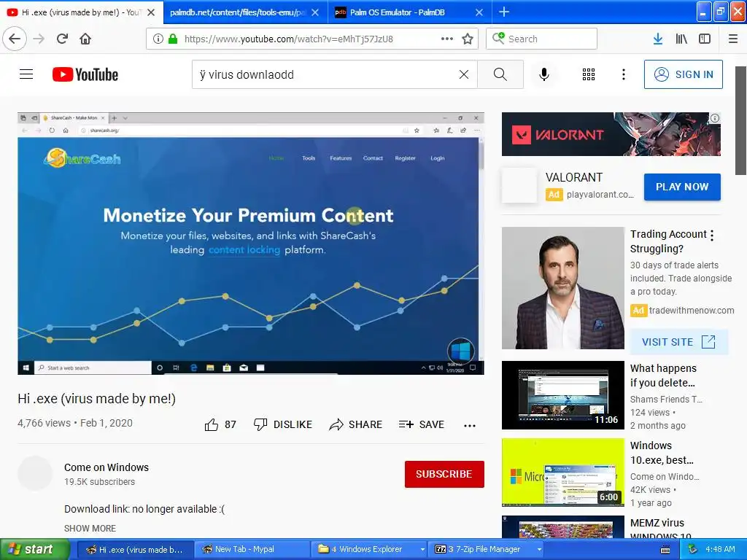Bookmark this page with the star icon

(x=468, y=39)
